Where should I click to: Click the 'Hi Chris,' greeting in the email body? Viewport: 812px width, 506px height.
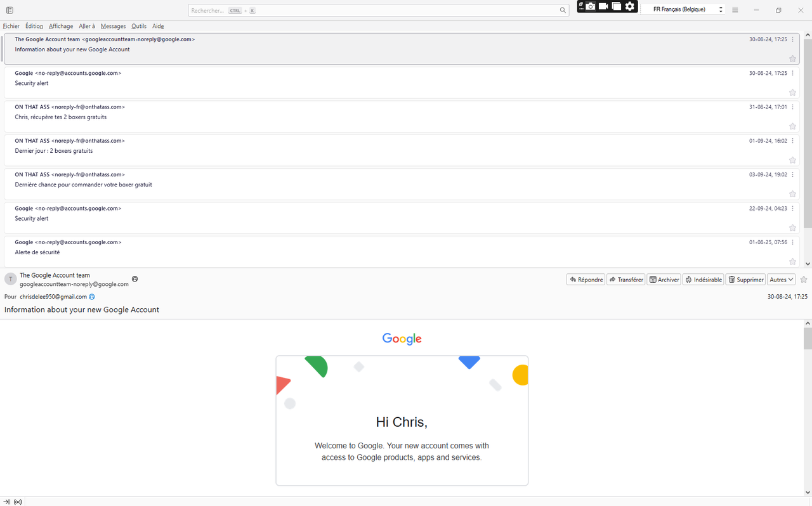coord(402,422)
